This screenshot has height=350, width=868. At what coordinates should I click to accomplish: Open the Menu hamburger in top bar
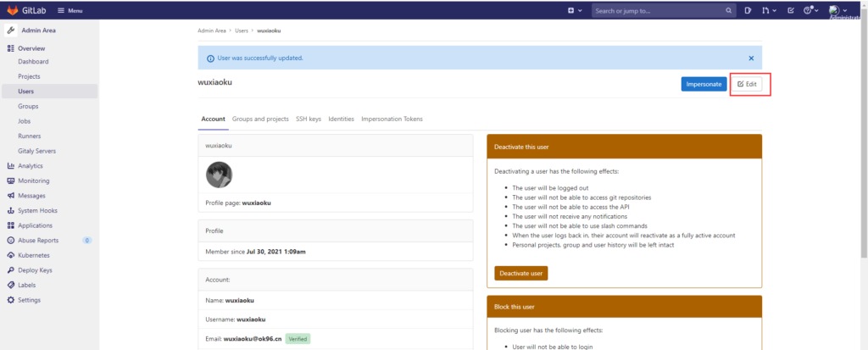[70, 10]
